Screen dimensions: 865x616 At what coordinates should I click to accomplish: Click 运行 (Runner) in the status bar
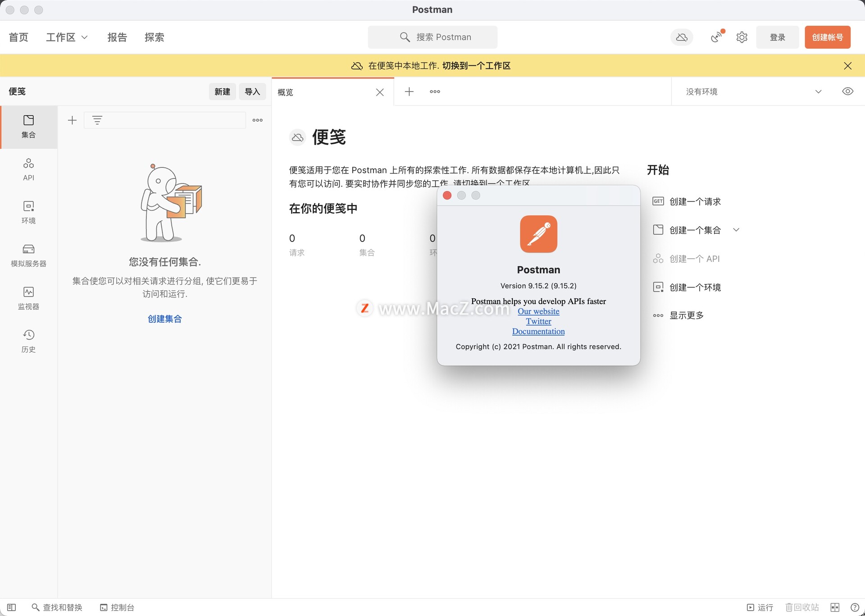[760, 607]
